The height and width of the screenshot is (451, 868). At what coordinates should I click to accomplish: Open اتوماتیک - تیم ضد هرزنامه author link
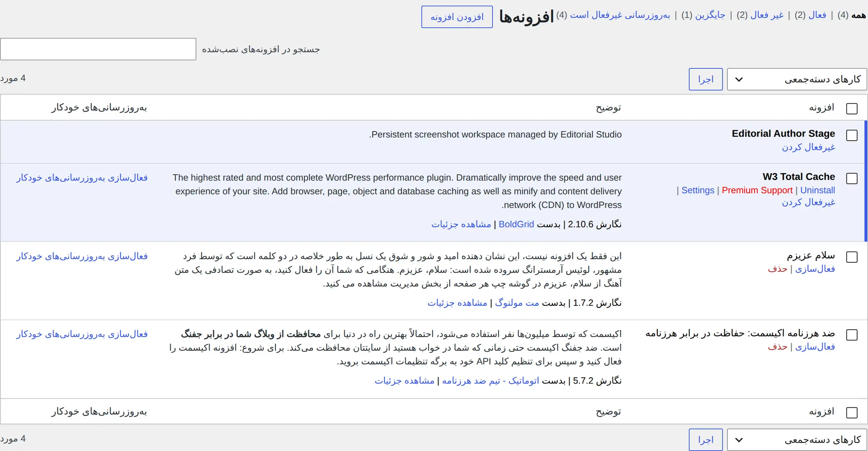(x=491, y=381)
